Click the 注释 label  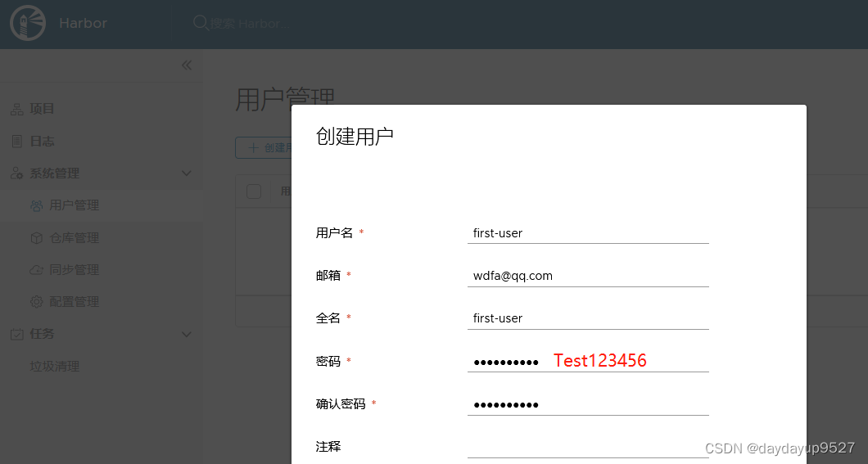pos(328,446)
